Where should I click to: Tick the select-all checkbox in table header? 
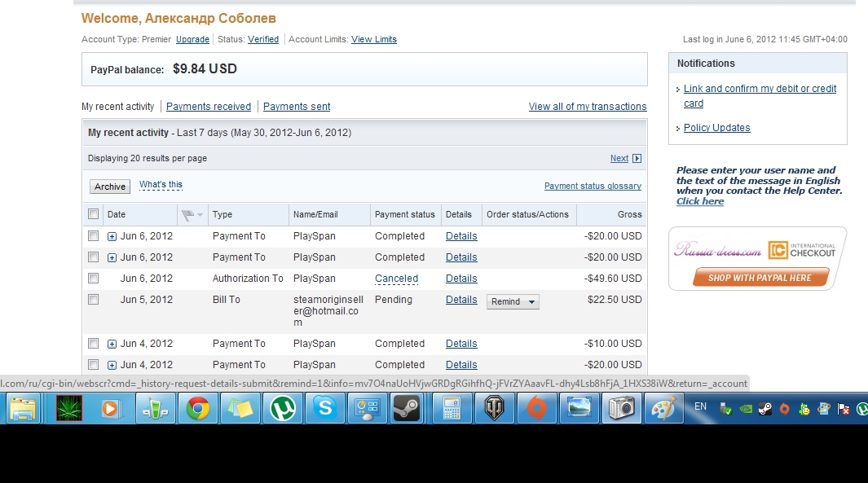93,214
